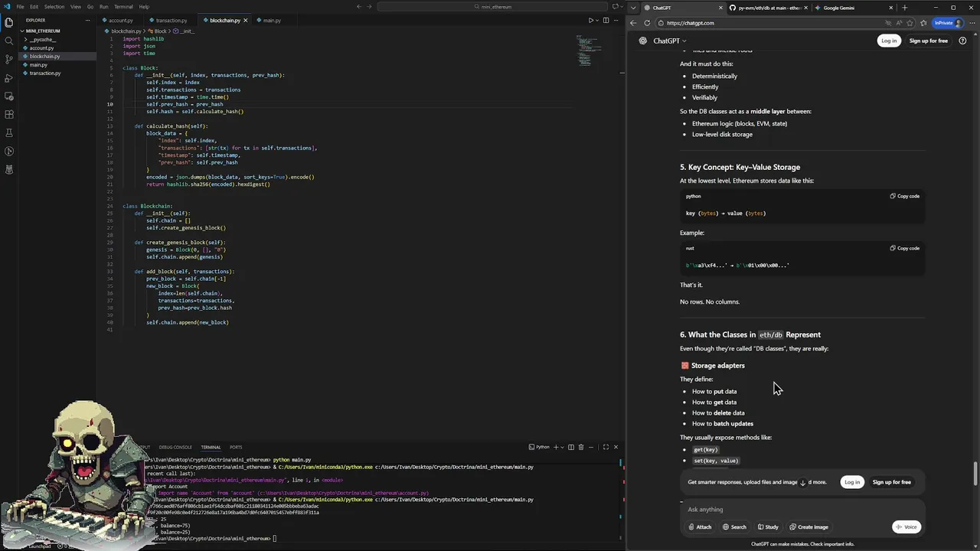Click the header Log in button
The width and height of the screenshot is (980, 551).
(889, 41)
